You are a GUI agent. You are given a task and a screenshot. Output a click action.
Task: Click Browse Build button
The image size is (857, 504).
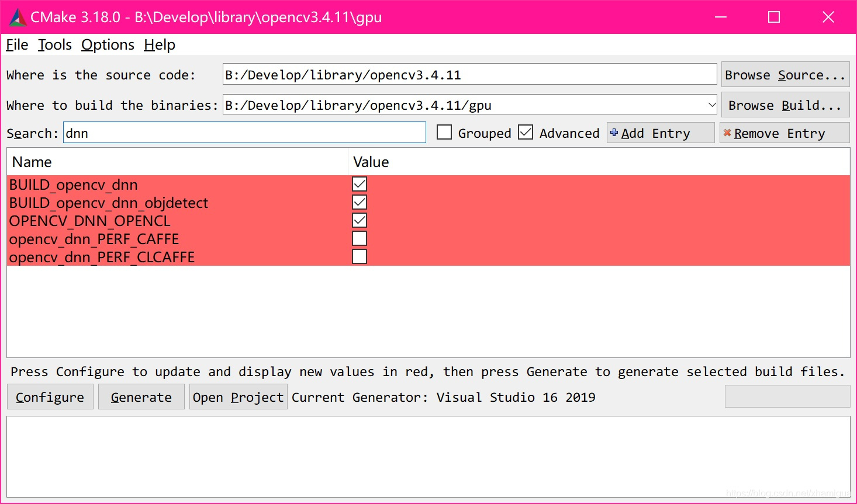tap(785, 105)
